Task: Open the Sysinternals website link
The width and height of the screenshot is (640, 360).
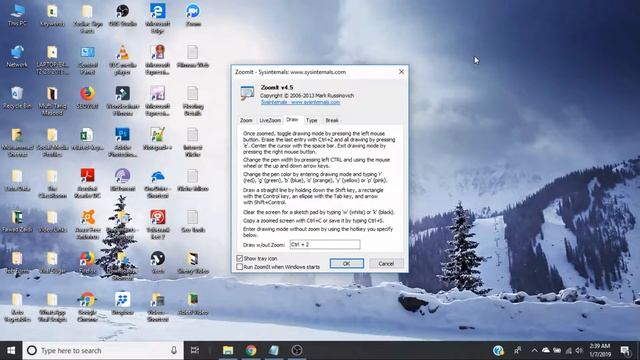Action: point(300,102)
